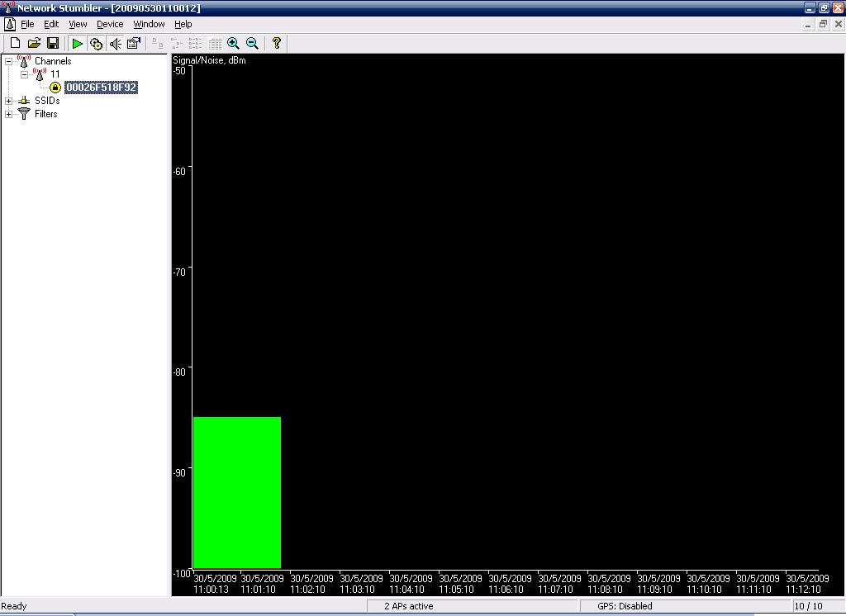Image resolution: width=846 pixels, height=616 pixels.
Task: Select channel 11 in the tree
Action: (x=55, y=73)
